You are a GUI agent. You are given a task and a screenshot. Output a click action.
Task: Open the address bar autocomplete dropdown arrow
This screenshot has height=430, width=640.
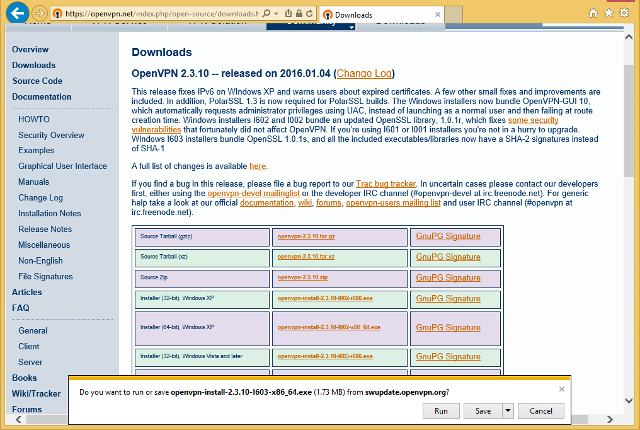pos(276,13)
